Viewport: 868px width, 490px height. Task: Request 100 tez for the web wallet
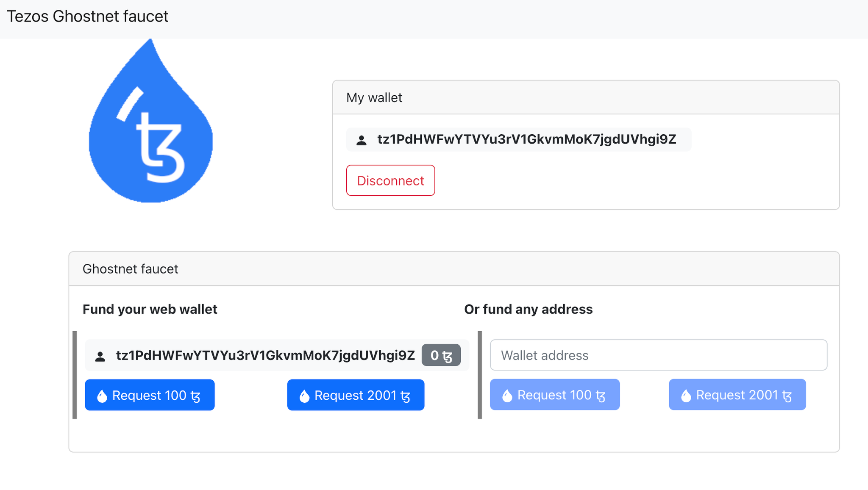click(150, 395)
